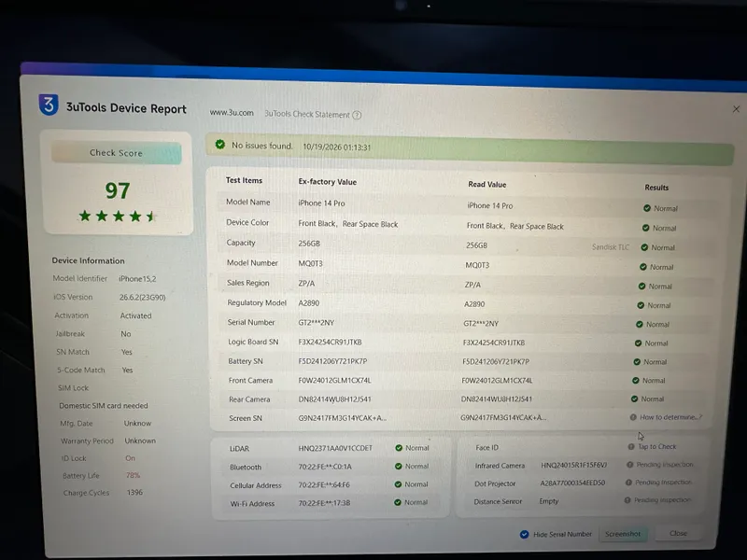Click the 3uTools logo icon
The image size is (747, 560).
coord(49,105)
